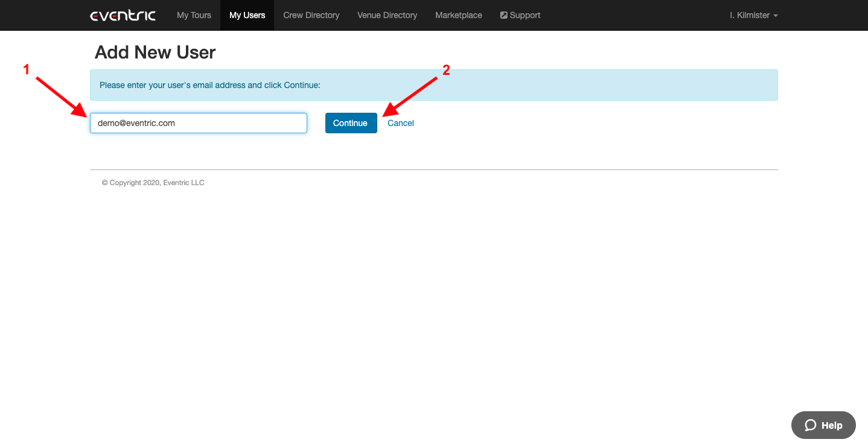The width and height of the screenshot is (868, 445).
Task: Expand the I. Kilmister account dropdown
Action: [752, 15]
